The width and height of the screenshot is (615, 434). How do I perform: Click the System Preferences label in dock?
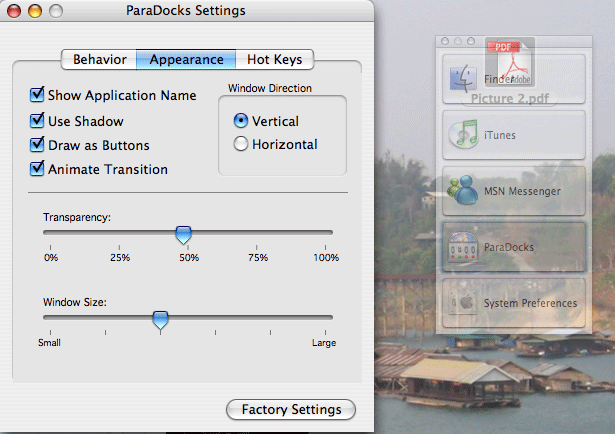(x=530, y=303)
